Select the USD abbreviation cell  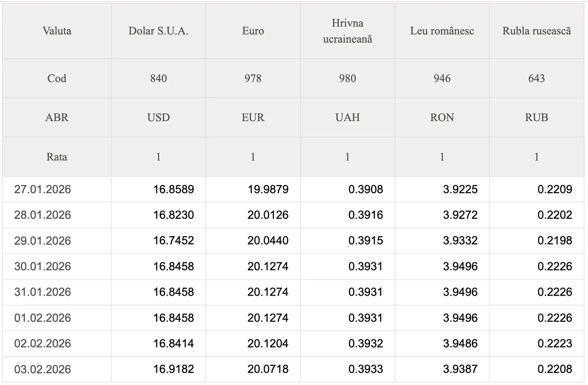[x=158, y=117]
